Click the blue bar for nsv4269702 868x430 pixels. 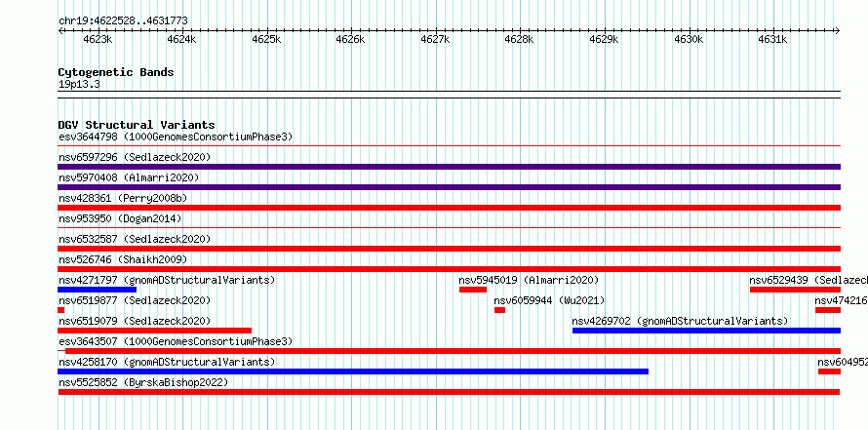coord(706,331)
